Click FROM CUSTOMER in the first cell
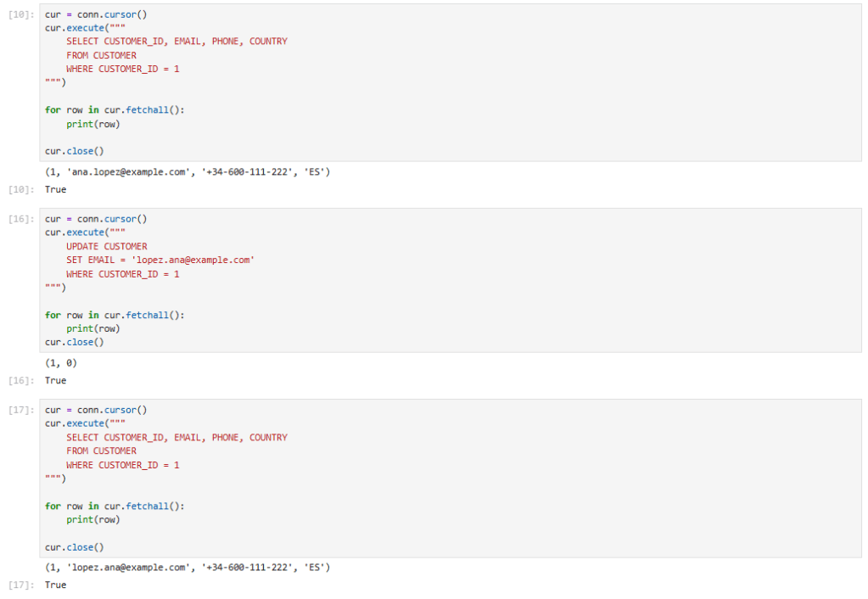This screenshot has height=599, width=868. point(101,55)
